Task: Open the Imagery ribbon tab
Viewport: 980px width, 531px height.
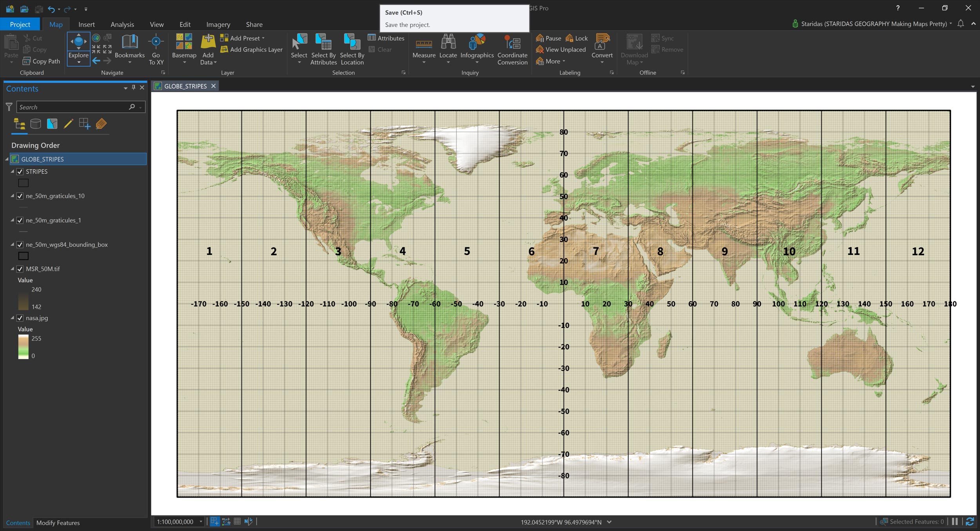Action: (218, 24)
